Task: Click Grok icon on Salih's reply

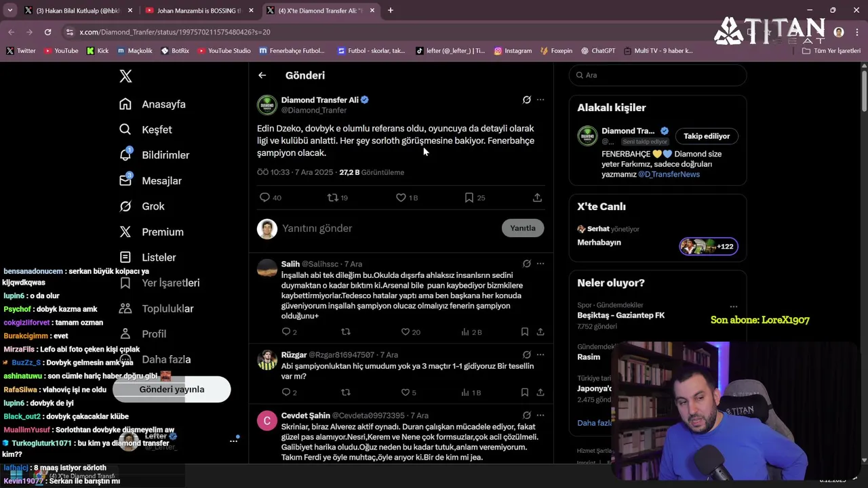Action: 526,264
